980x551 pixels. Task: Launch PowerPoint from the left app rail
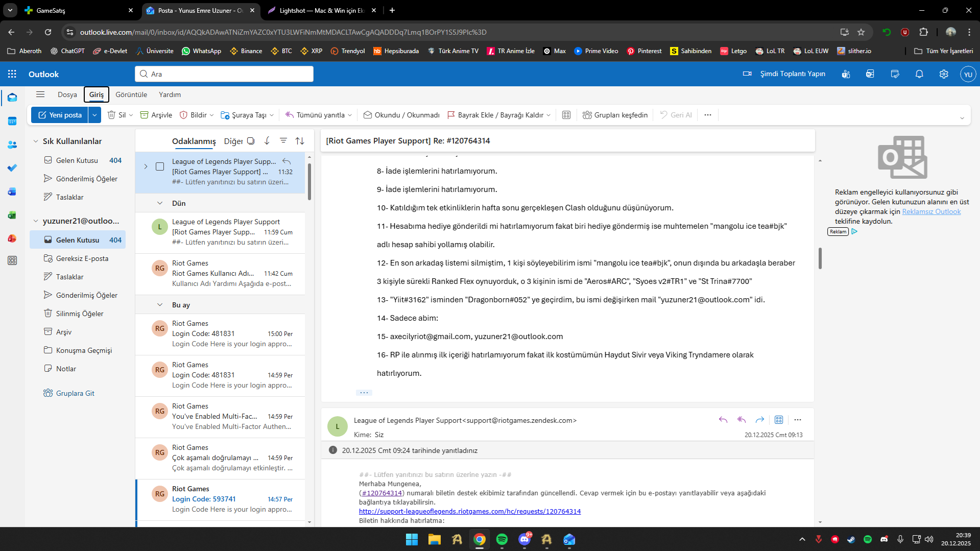point(12,238)
